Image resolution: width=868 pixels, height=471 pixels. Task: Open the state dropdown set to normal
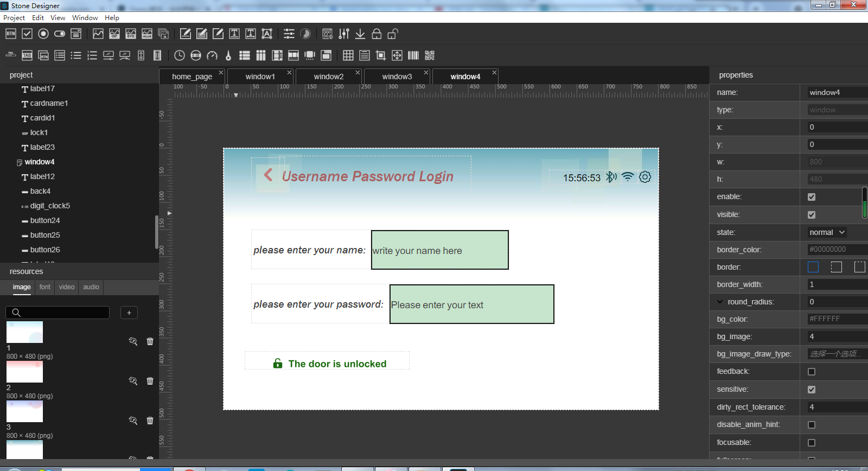[827, 232]
